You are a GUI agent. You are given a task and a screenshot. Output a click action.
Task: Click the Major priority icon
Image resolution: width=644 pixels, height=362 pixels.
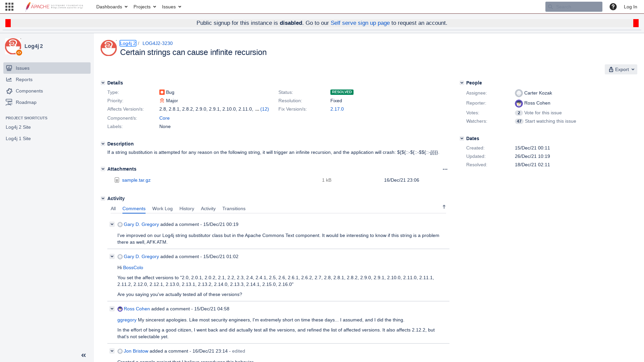pyautogui.click(x=162, y=101)
